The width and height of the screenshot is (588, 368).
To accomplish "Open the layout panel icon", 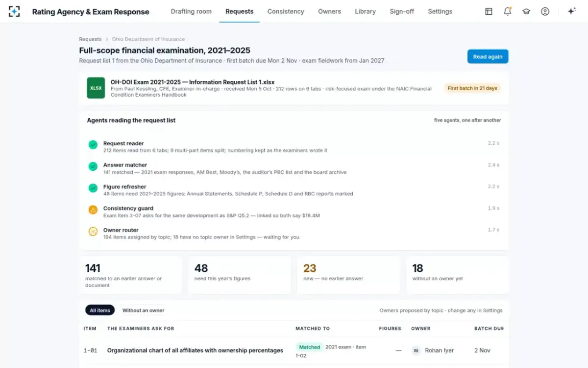I will tap(489, 11).
